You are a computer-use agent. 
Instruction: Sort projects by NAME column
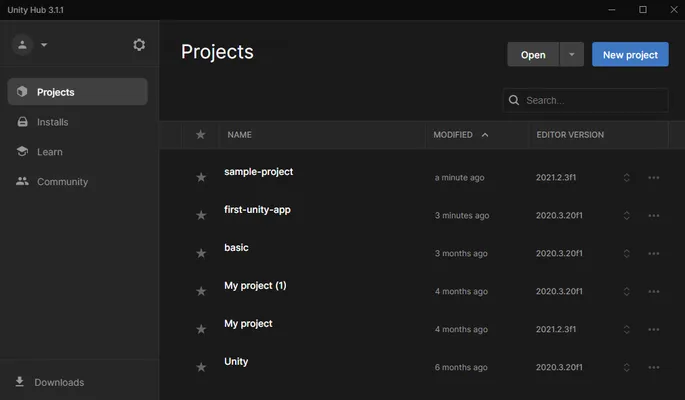(x=239, y=134)
